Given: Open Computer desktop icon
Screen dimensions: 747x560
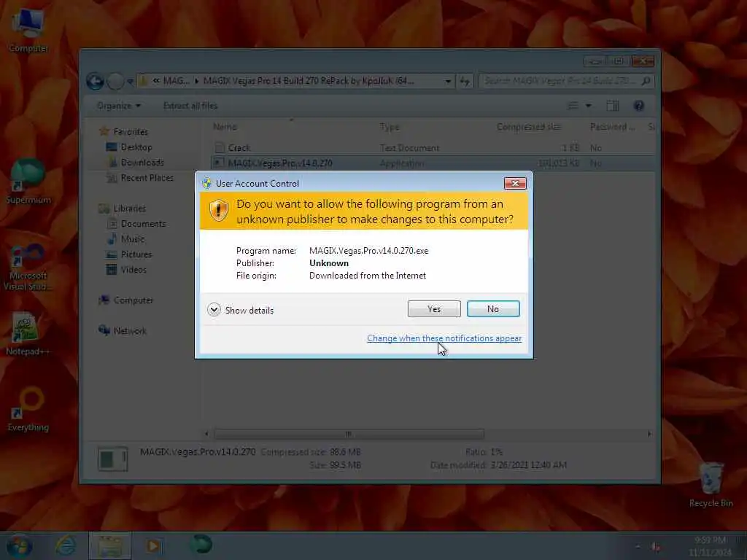Looking at the screenshot, I should pos(28,31).
